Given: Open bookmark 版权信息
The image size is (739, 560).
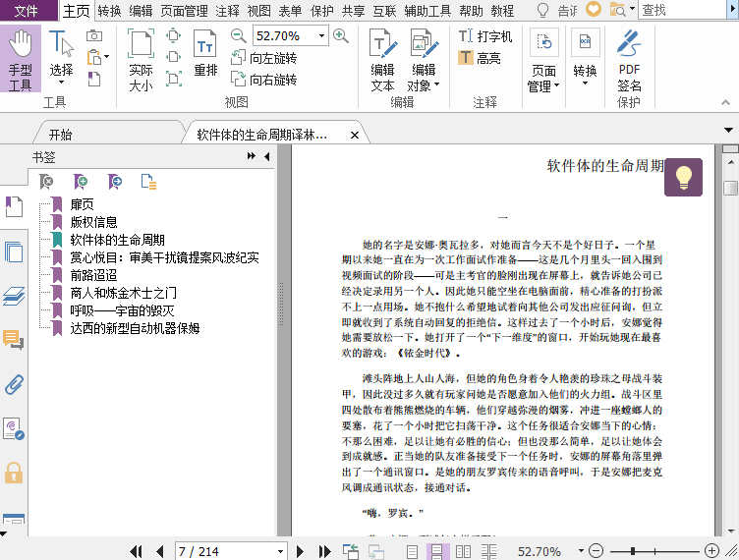Looking at the screenshot, I should click(93, 222).
